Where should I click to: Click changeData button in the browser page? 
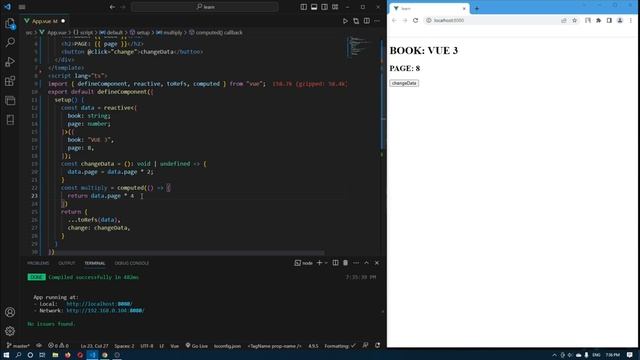coord(404,83)
